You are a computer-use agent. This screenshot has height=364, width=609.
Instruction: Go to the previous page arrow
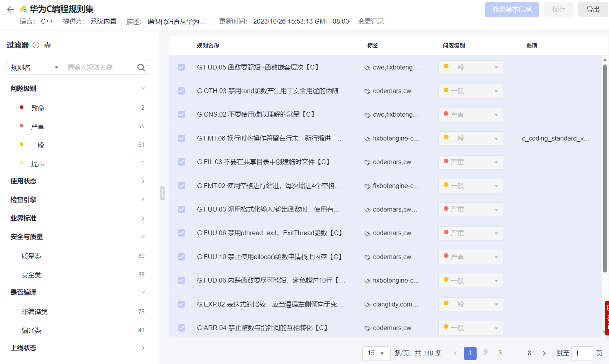tap(455, 353)
